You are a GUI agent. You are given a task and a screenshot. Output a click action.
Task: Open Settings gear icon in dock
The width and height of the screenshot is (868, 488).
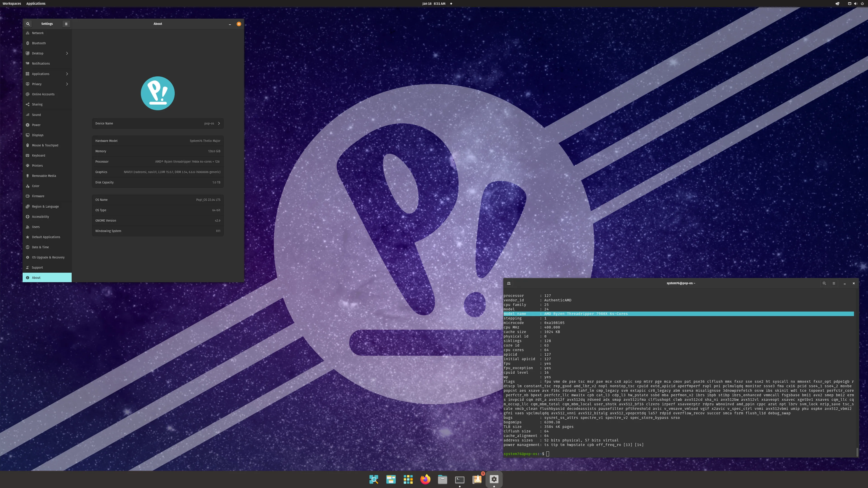click(x=494, y=479)
